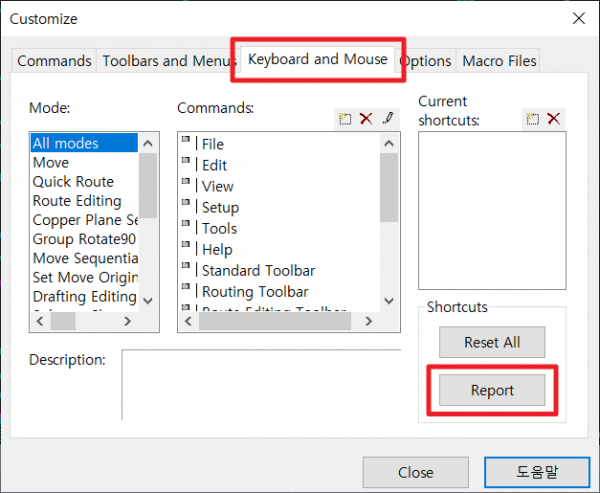
Task: Go to the Macro Files tab
Action: [499, 61]
